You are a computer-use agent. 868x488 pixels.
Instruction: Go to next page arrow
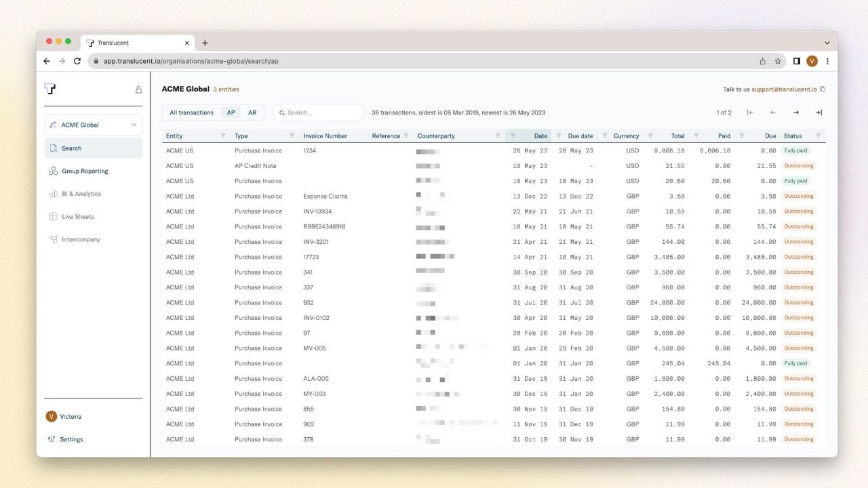[x=795, y=113]
